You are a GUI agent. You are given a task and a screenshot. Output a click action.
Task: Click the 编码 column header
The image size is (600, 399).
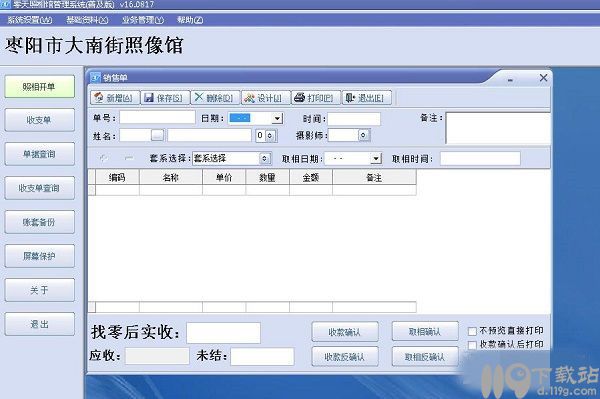pyautogui.click(x=117, y=178)
